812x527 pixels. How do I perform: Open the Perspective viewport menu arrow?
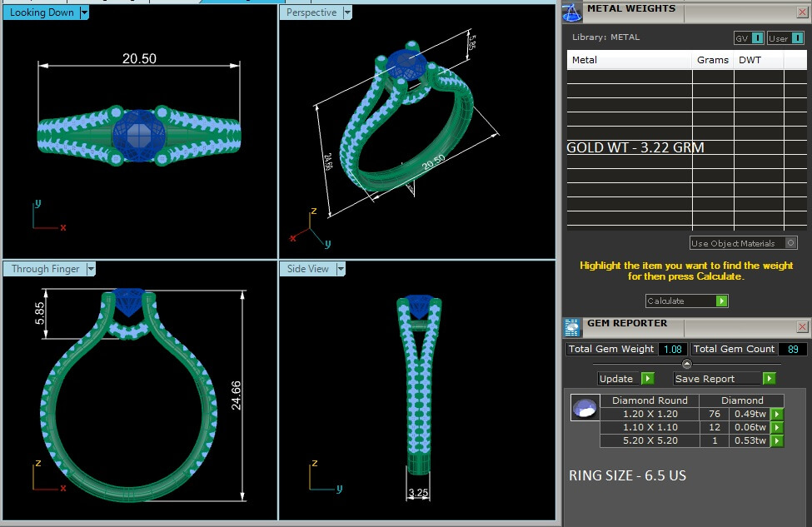pos(347,12)
